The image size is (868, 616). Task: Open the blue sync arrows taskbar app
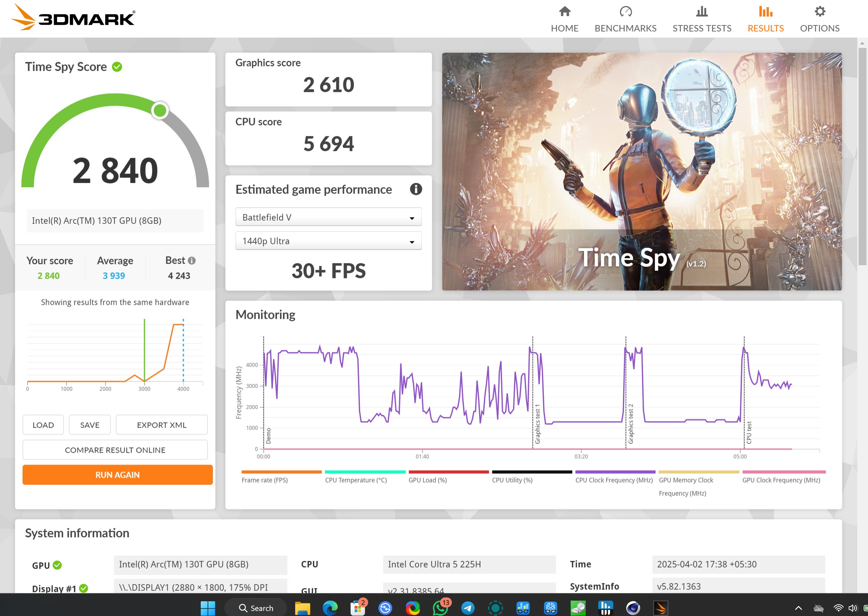pos(385,608)
